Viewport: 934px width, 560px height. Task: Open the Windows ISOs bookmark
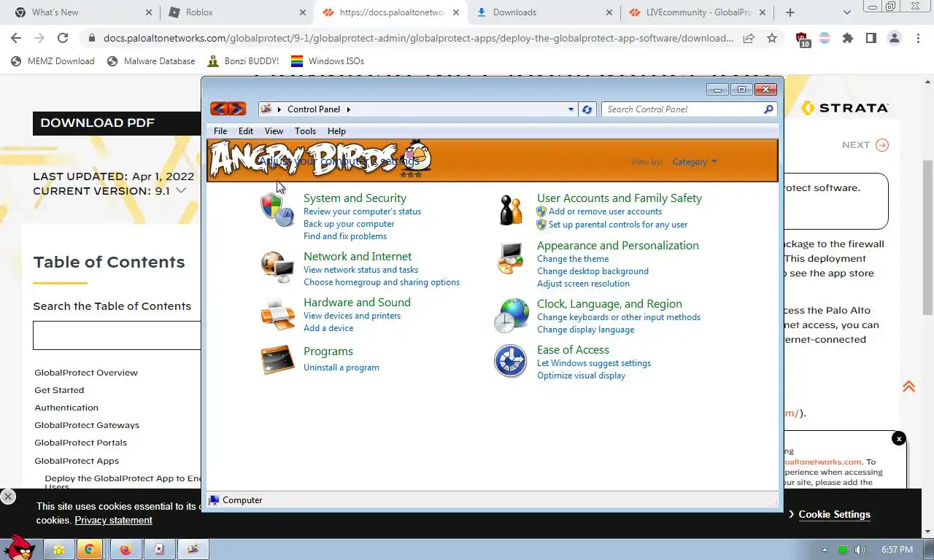click(x=327, y=61)
